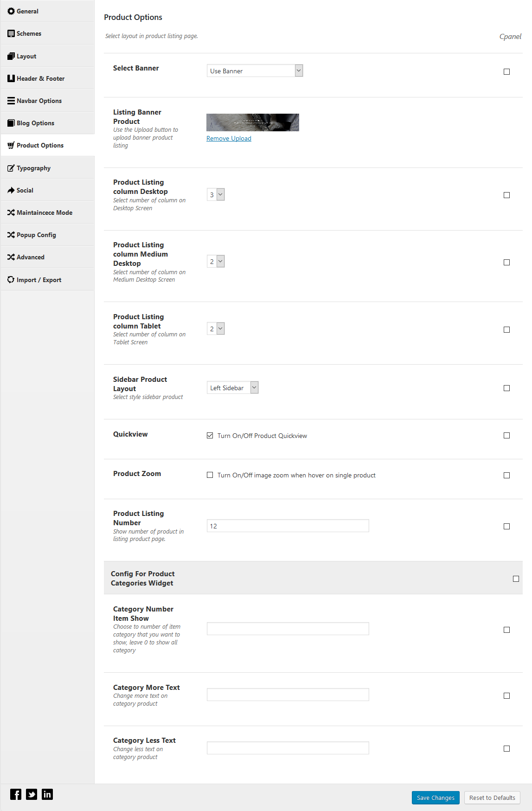The image size is (532, 811).
Task: Click the Social share arrow icon
Action: pyautogui.click(x=11, y=190)
